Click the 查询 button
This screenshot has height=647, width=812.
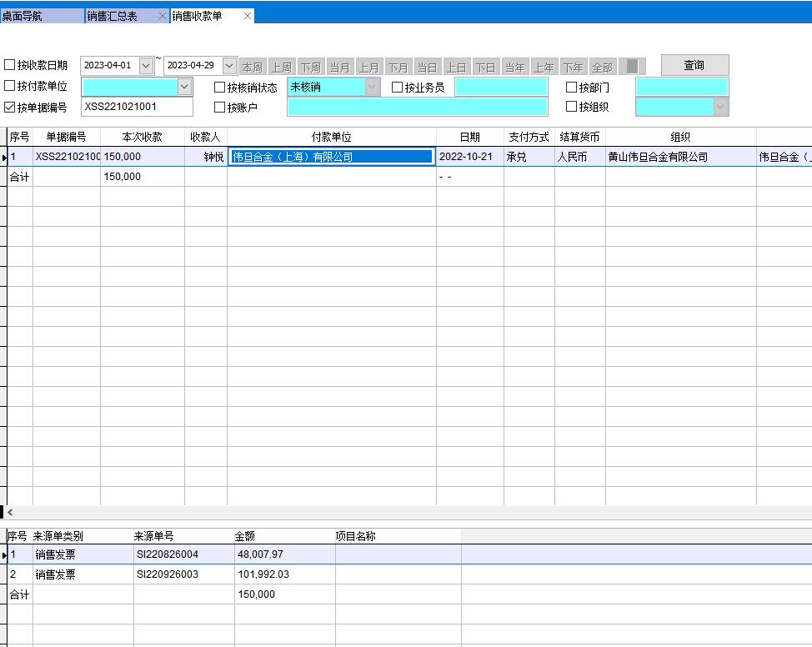(694, 65)
